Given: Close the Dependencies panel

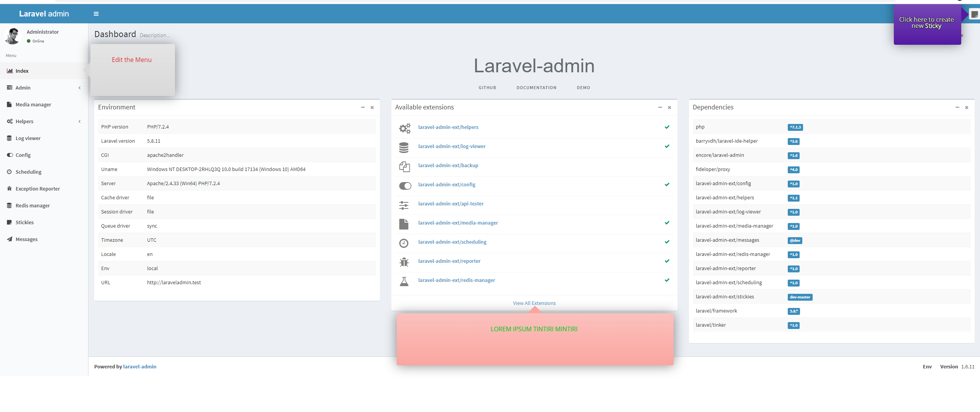Looking at the screenshot, I should point(967,107).
